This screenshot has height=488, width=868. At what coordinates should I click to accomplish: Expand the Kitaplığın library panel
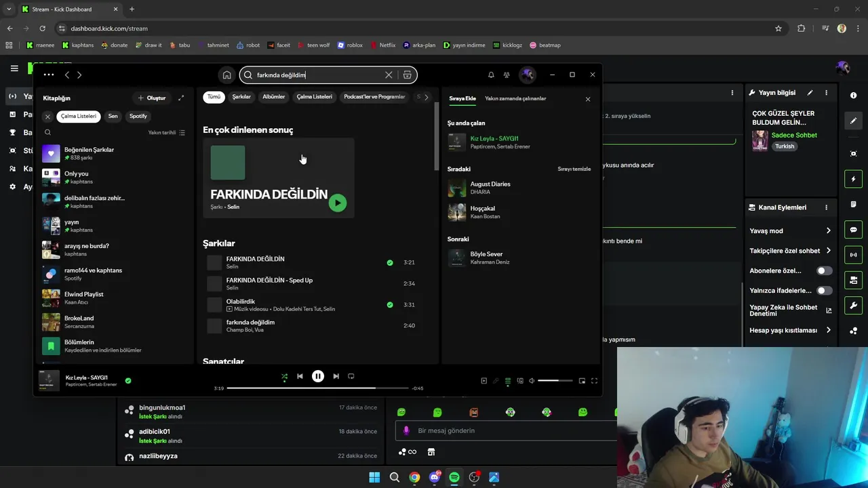[181, 98]
